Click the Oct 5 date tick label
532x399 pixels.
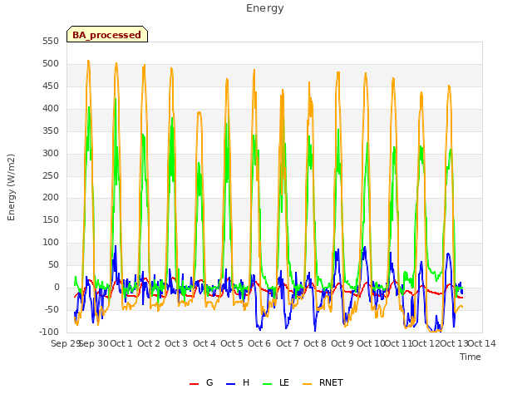pos(232,343)
